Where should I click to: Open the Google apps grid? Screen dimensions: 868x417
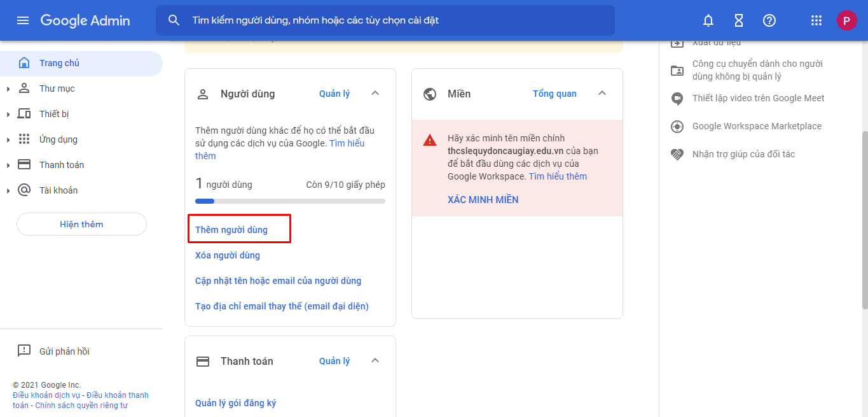816,20
